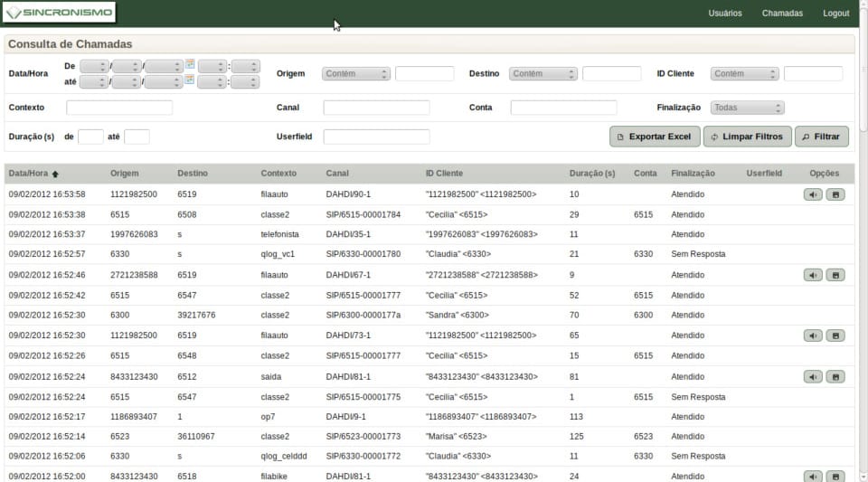Screen dimensions: 868x482
Task: Open the 'até' minute selector
Action: click(245, 82)
